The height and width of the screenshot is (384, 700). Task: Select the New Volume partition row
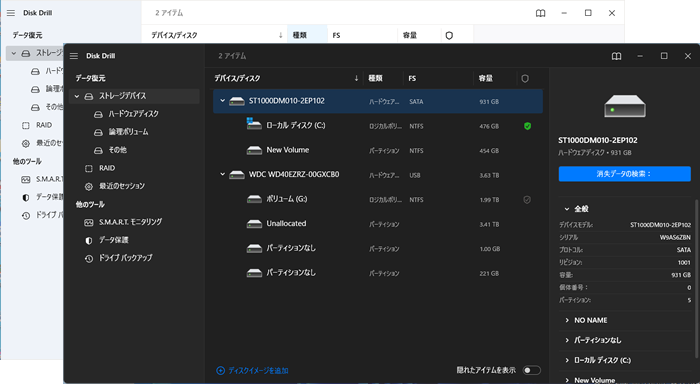378,150
